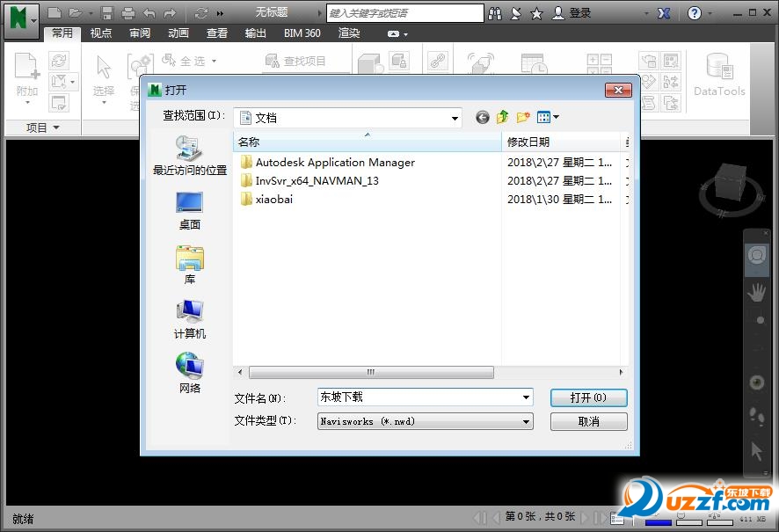779x532 pixels.
Task: Select the Autodesk Application Manager folder
Action: (327, 163)
